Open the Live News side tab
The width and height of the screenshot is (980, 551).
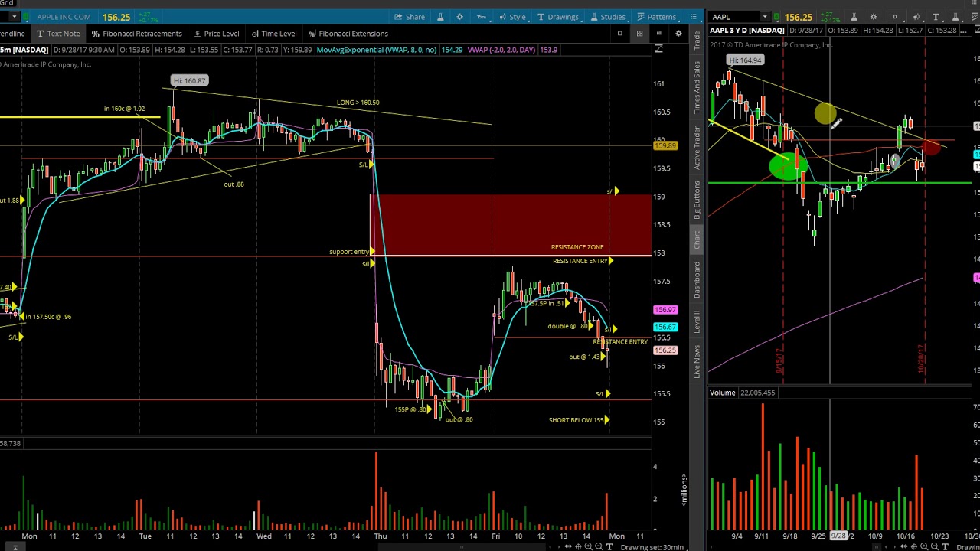[697, 361]
